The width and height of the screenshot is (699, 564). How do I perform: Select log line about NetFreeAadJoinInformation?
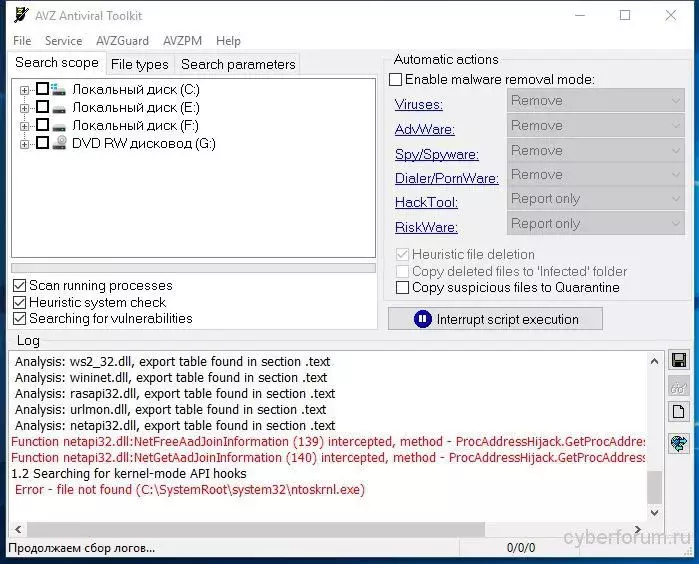[x=328, y=441]
